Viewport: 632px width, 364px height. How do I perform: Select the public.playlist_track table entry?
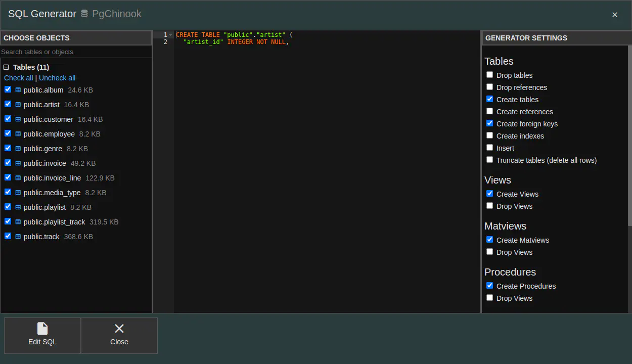coord(54,222)
